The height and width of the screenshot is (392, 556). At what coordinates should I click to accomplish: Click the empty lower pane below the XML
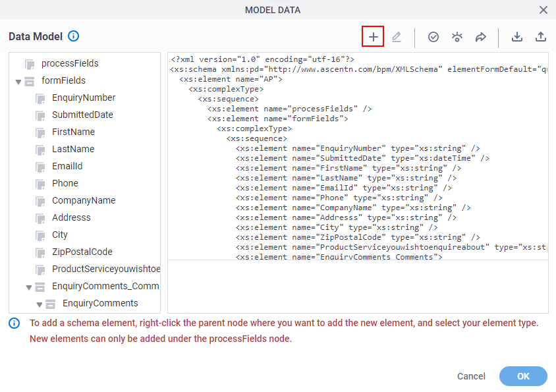(358, 287)
